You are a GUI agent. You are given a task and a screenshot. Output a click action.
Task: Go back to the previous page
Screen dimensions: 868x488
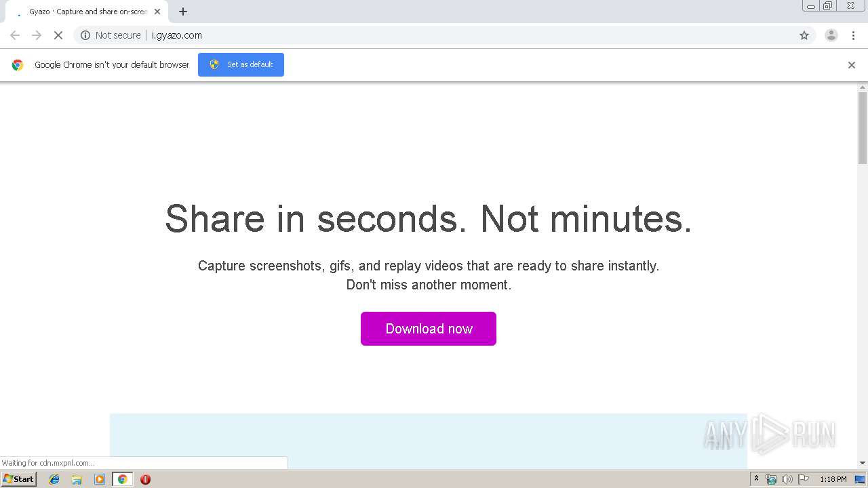point(15,35)
